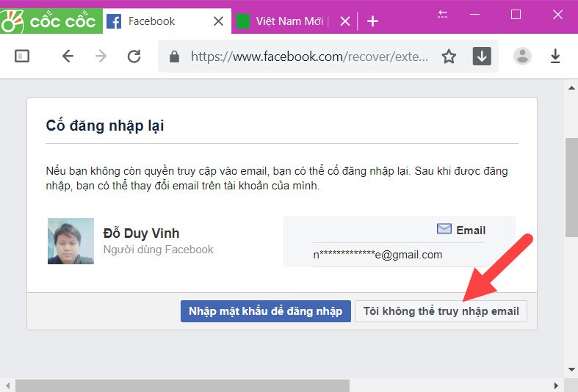
Task: Open the downloads arrow icon
Action: click(555, 57)
